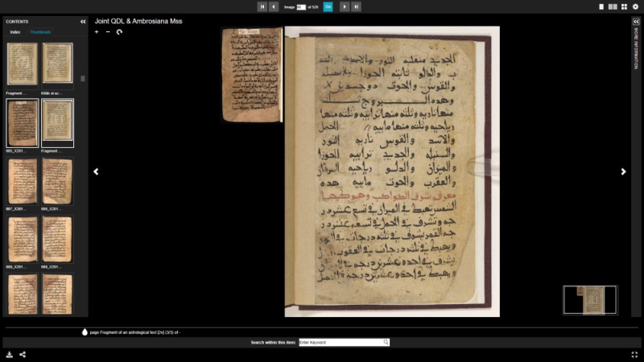Collapse the Contents panel

(83, 22)
